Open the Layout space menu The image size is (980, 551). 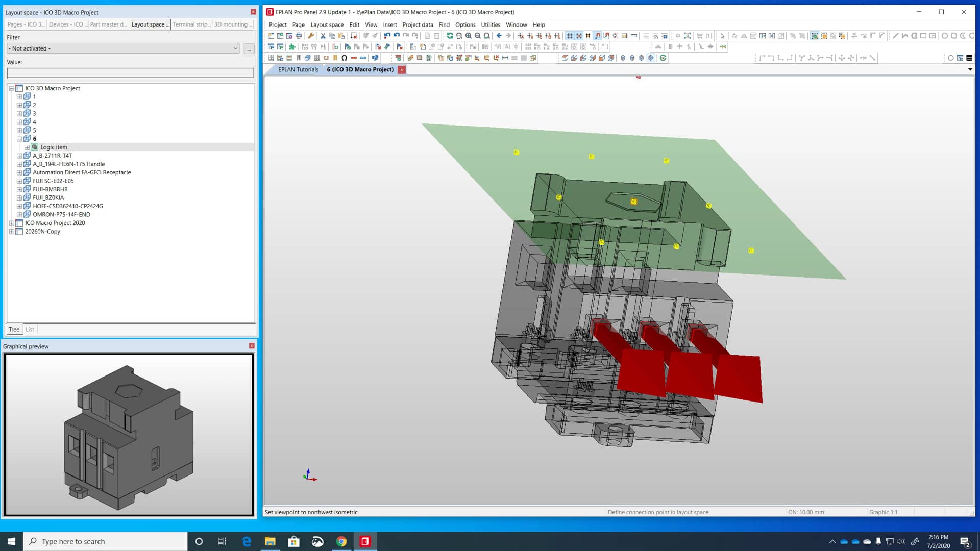pos(327,24)
